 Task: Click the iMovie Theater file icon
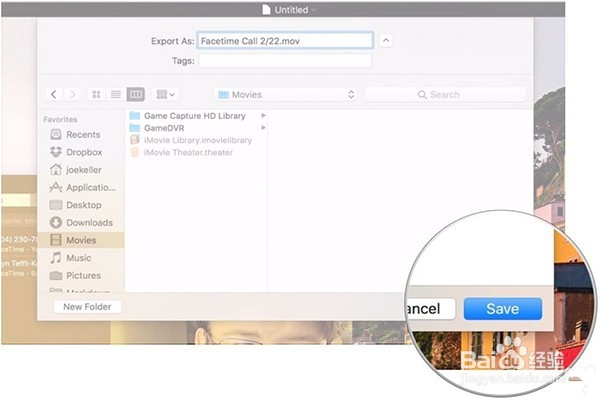pyautogui.click(x=134, y=152)
